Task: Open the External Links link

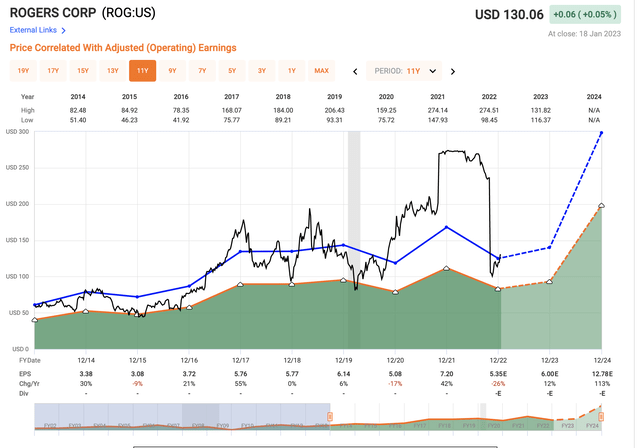Action: click(x=33, y=30)
